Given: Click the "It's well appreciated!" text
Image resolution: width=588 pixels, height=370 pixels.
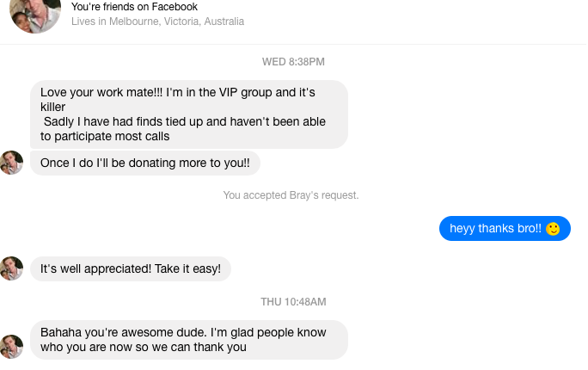Looking at the screenshot, I should click(x=95, y=268).
